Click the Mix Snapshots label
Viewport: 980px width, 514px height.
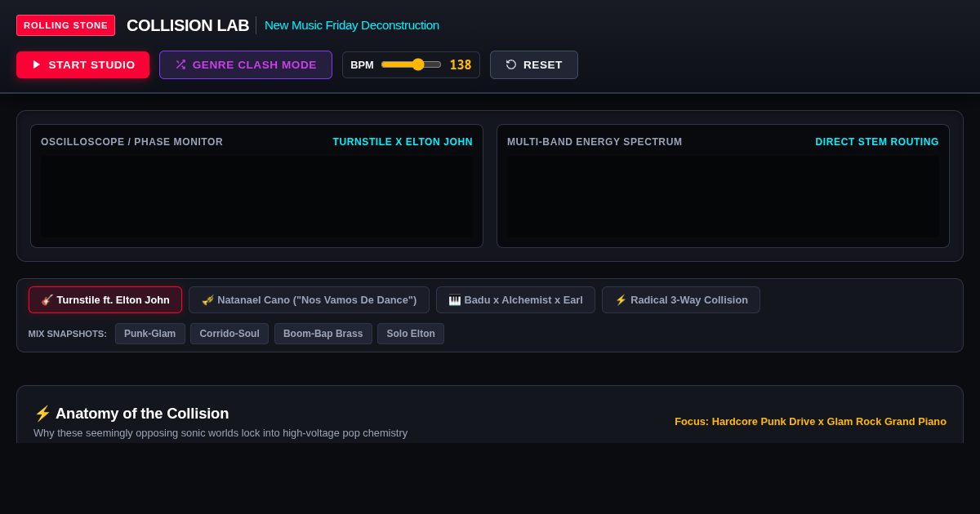[68, 334]
